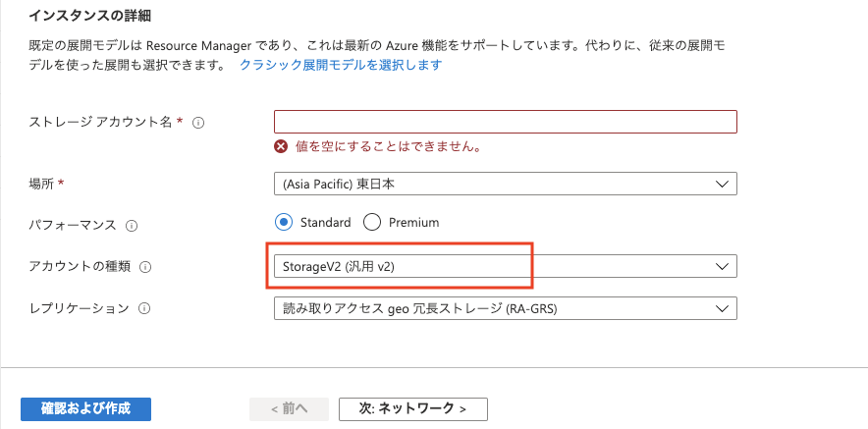Open the replication dropdown showing 読み取りアクセス geo 冗長ストレージ

point(506,309)
